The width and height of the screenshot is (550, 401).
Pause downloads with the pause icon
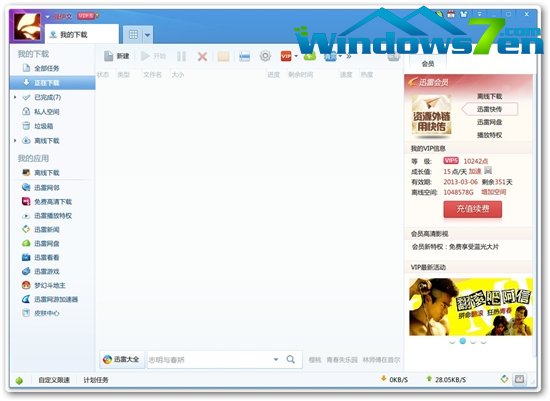(x=181, y=56)
